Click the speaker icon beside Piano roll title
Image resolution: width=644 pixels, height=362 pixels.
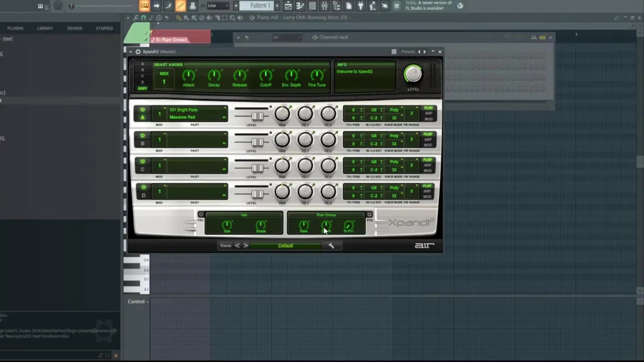tap(252, 18)
